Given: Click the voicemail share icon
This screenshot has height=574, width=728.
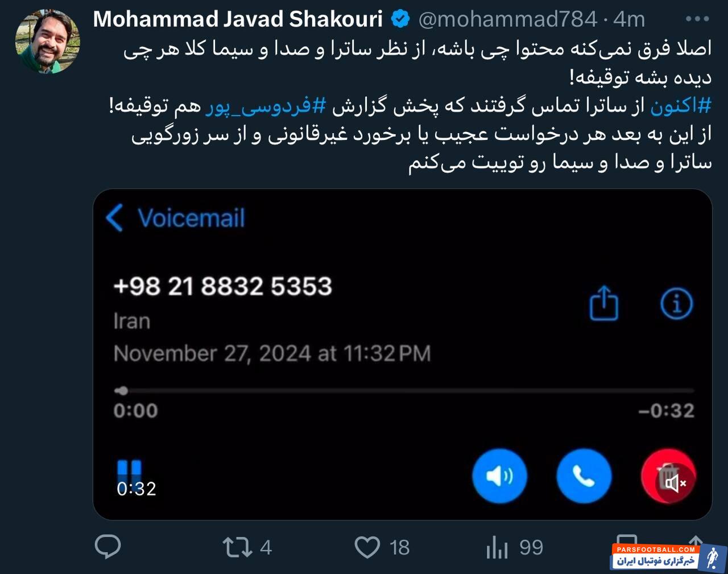Looking at the screenshot, I should (x=603, y=303).
